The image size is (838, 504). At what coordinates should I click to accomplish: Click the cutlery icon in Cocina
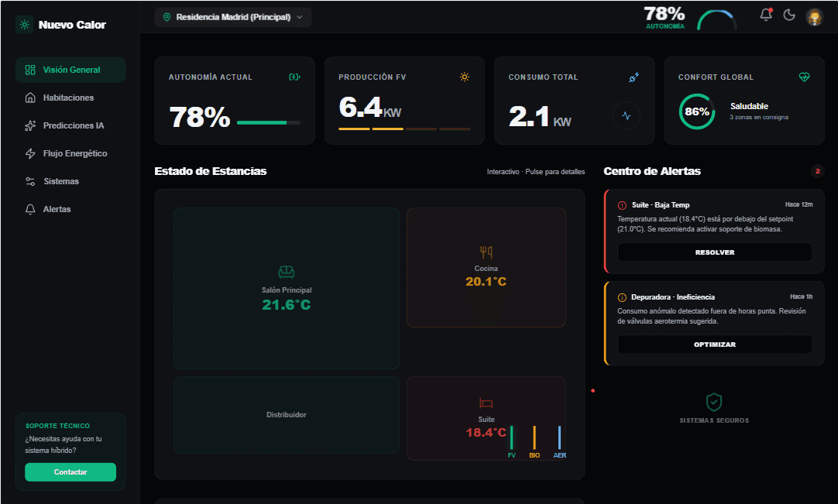click(486, 252)
